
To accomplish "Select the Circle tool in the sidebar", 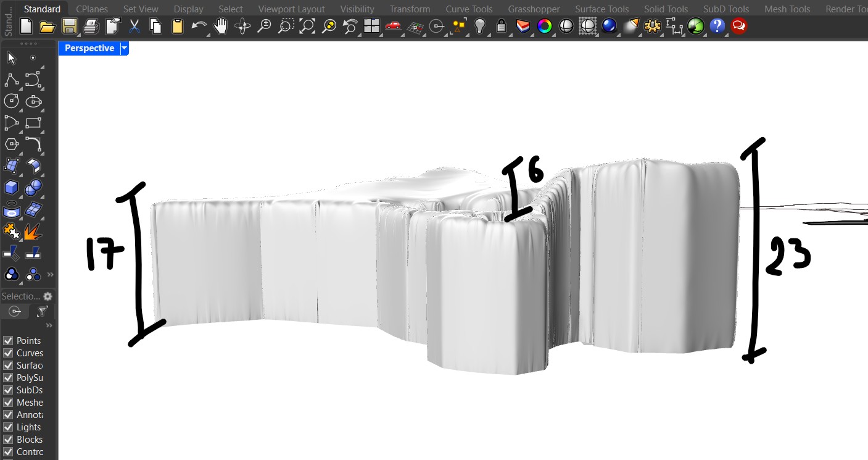I will pos(11,101).
